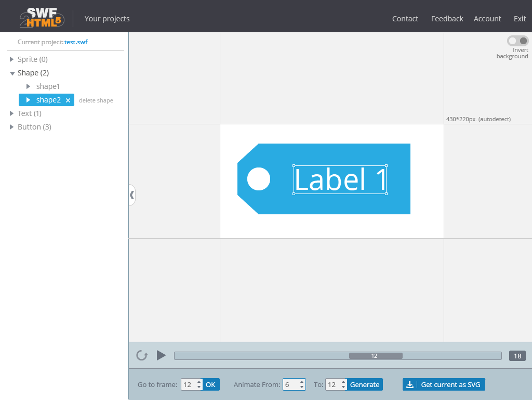Delete shape2 with the x icon
Image resolution: width=532 pixels, height=400 pixels.
pos(68,100)
